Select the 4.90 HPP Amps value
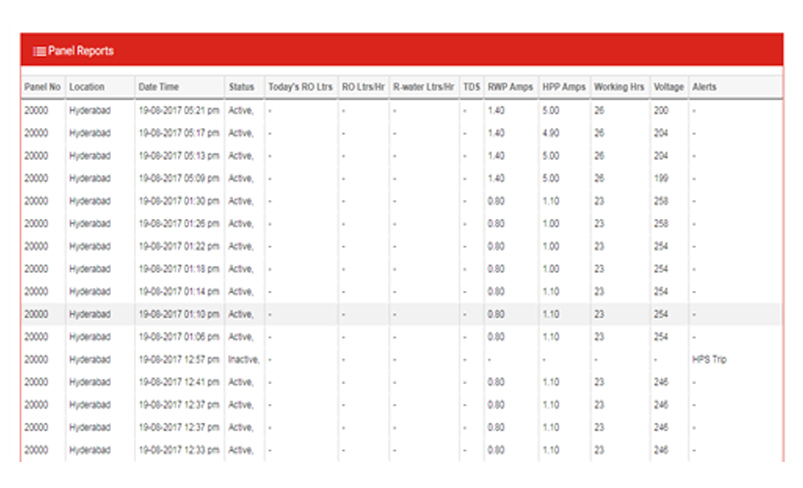The height and width of the screenshot is (488, 803). pyautogui.click(x=551, y=132)
